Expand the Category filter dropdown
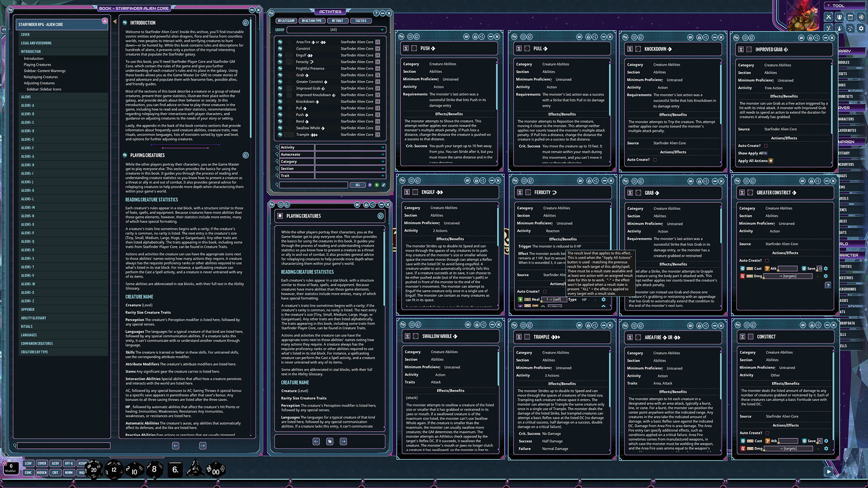The image size is (868, 488). [x=382, y=161]
